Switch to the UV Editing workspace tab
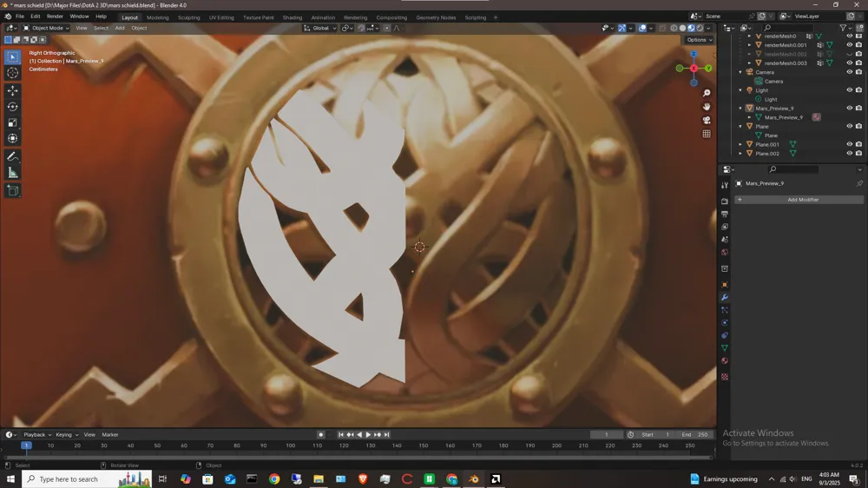 [x=221, y=17]
